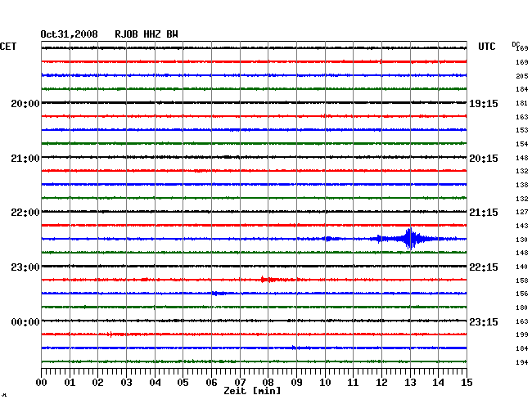Click the DC value 156
The height and width of the screenshot is (404, 532).
click(522, 294)
